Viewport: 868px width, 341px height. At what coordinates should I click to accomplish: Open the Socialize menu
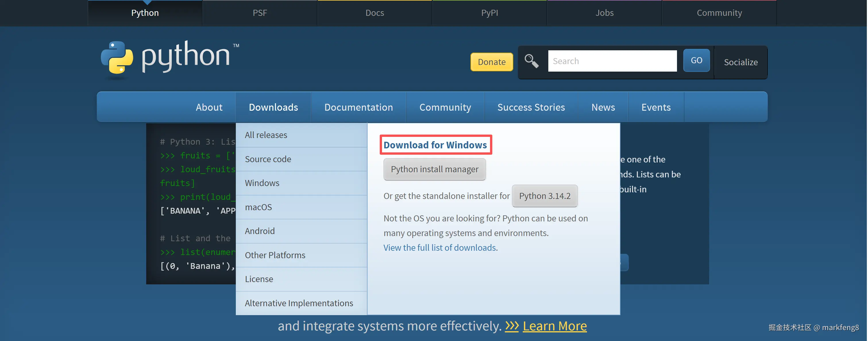click(740, 62)
